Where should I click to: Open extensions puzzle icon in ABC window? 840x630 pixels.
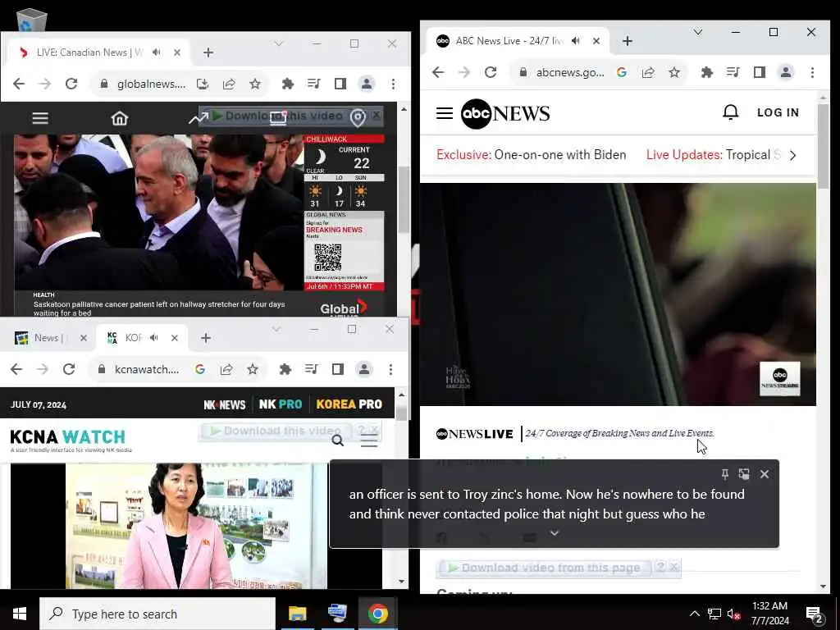(707, 72)
